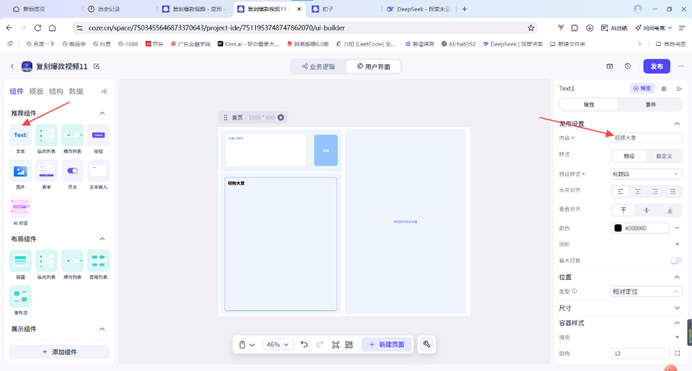Toggle the 最大行数 switch
The height and width of the screenshot is (371, 692).
[676, 260]
